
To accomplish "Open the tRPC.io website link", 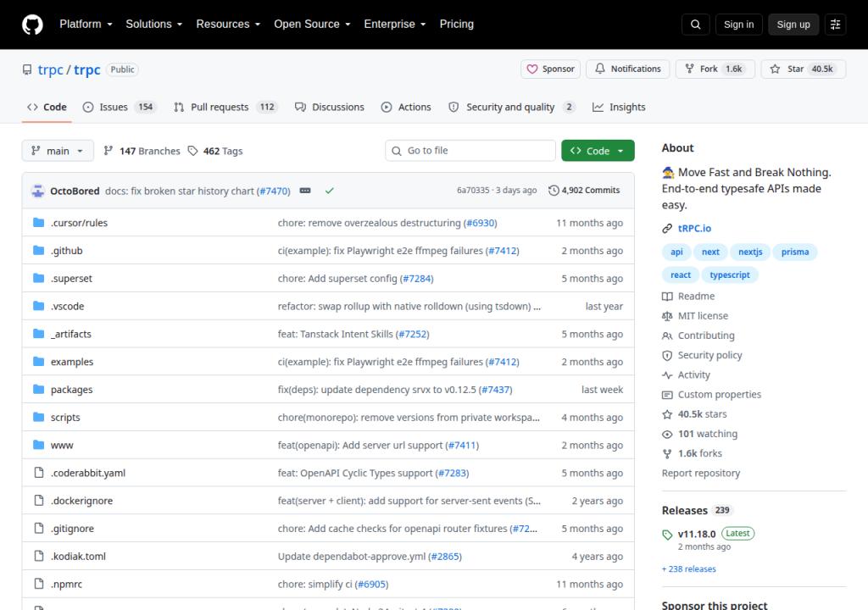I will [694, 229].
